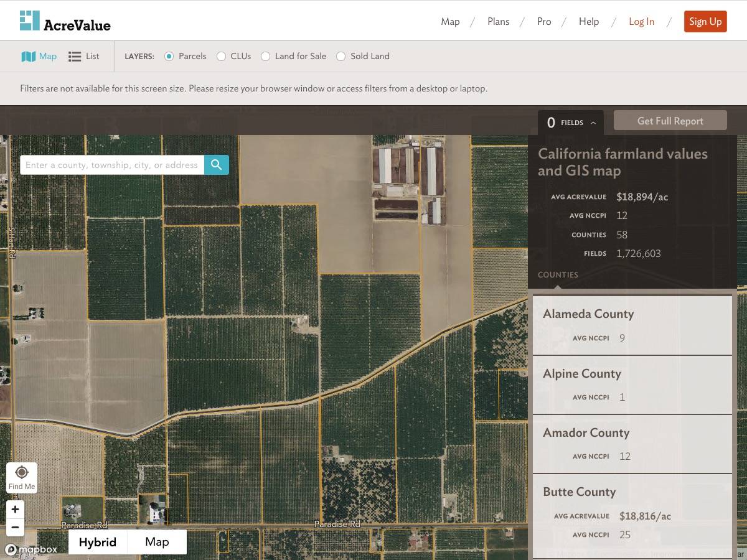Click Get Full Report button
This screenshot has height=560, width=747.
tap(670, 121)
